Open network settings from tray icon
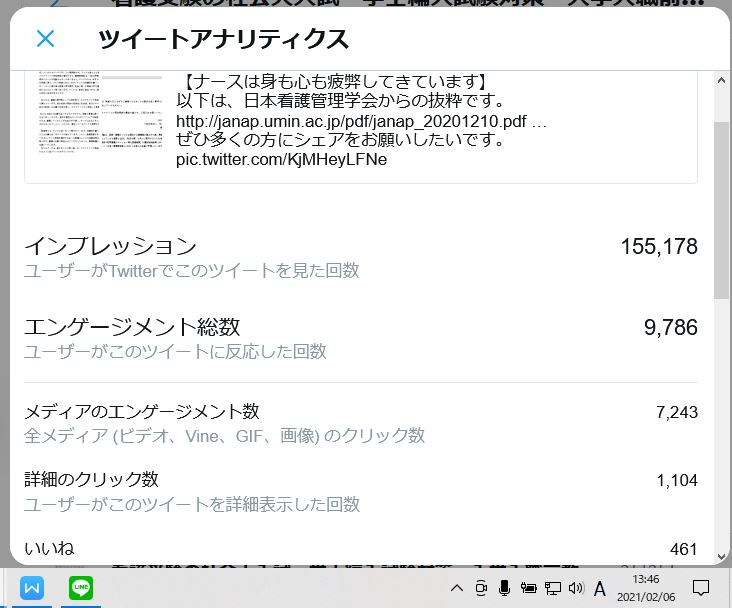Viewport: 732px width, 608px height. pos(552,588)
